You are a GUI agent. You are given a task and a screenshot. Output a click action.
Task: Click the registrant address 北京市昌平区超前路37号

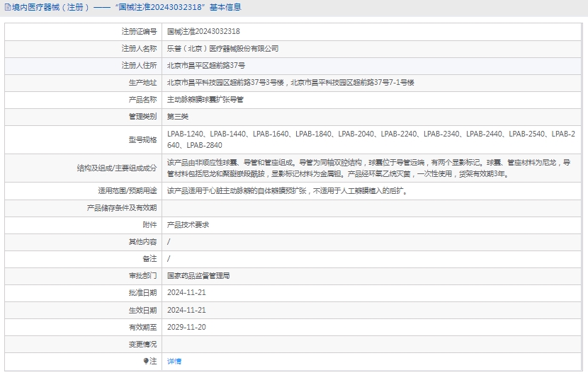pyautogui.click(x=206, y=66)
